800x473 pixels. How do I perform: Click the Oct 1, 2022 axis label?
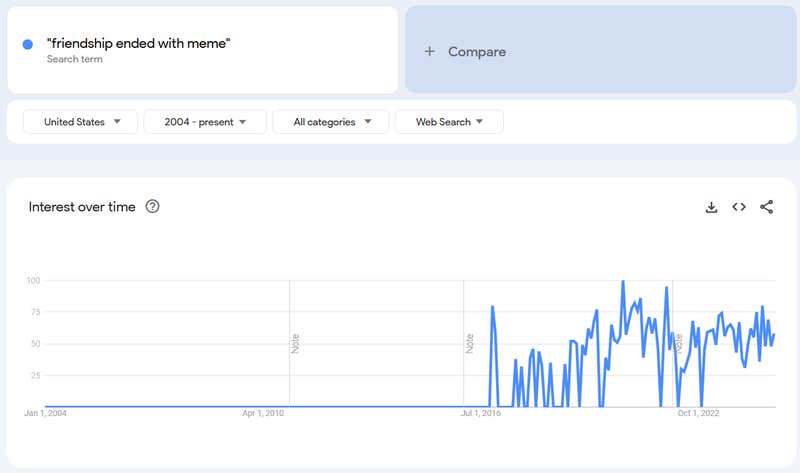[698, 412]
